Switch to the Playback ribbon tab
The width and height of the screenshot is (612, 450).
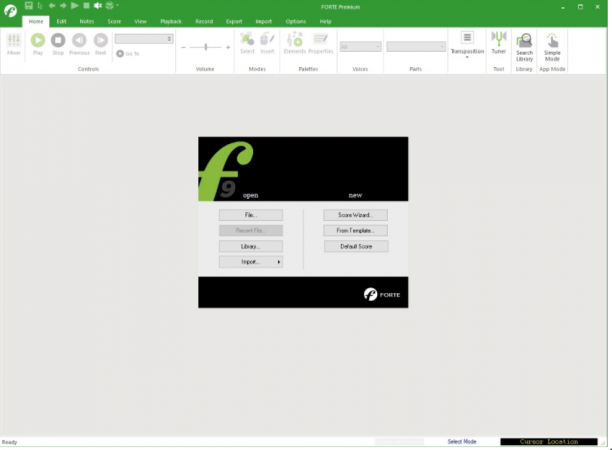(171, 21)
